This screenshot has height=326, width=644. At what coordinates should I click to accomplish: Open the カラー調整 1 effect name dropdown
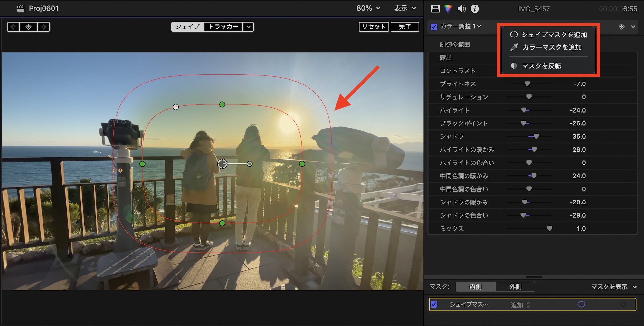(461, 26)
